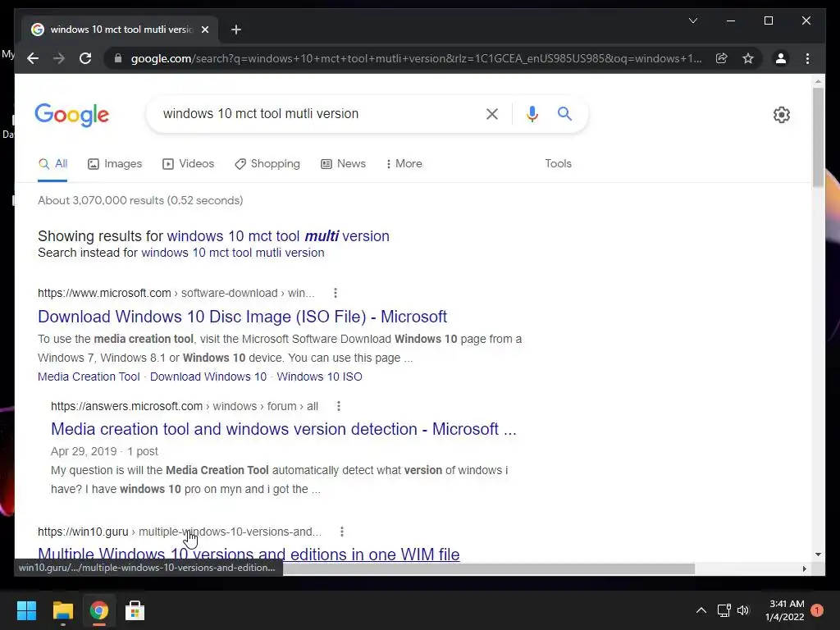Search instead for mutli version
Image resolution: width=840 pixels, height=630 pixels.
tap(232, 253)
